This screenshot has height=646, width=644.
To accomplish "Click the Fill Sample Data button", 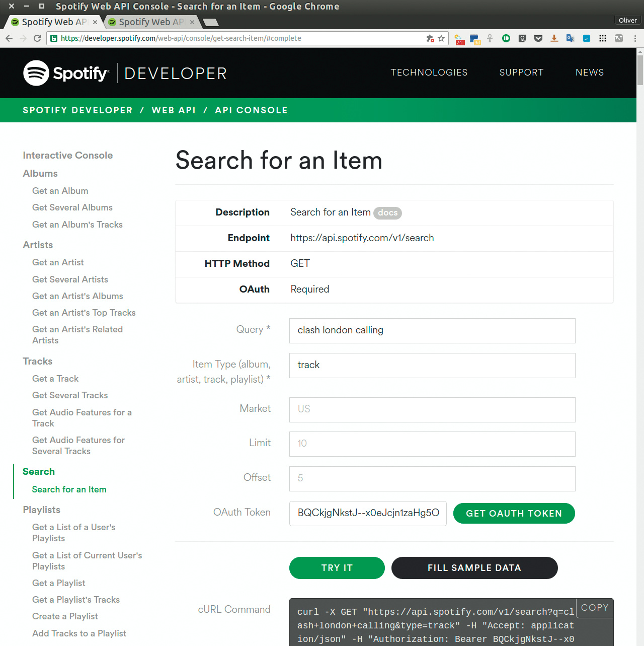I will (x=474, y=568).
